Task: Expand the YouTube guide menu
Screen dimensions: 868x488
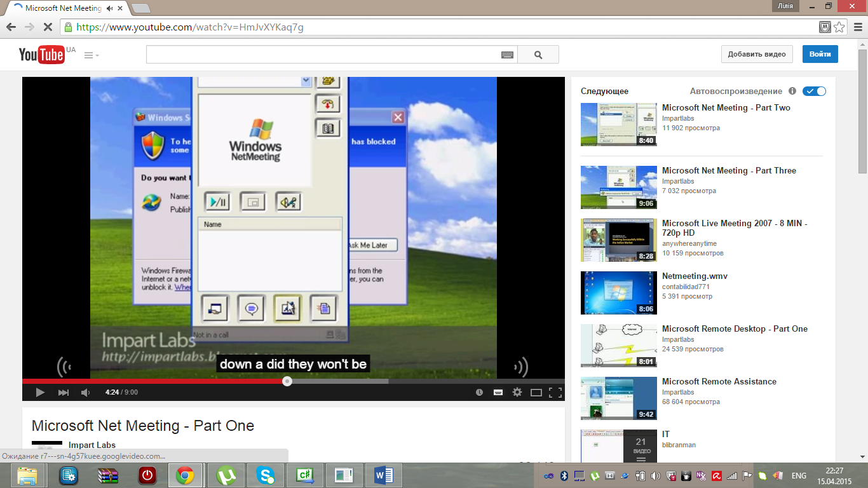Action: coord(92,55)
